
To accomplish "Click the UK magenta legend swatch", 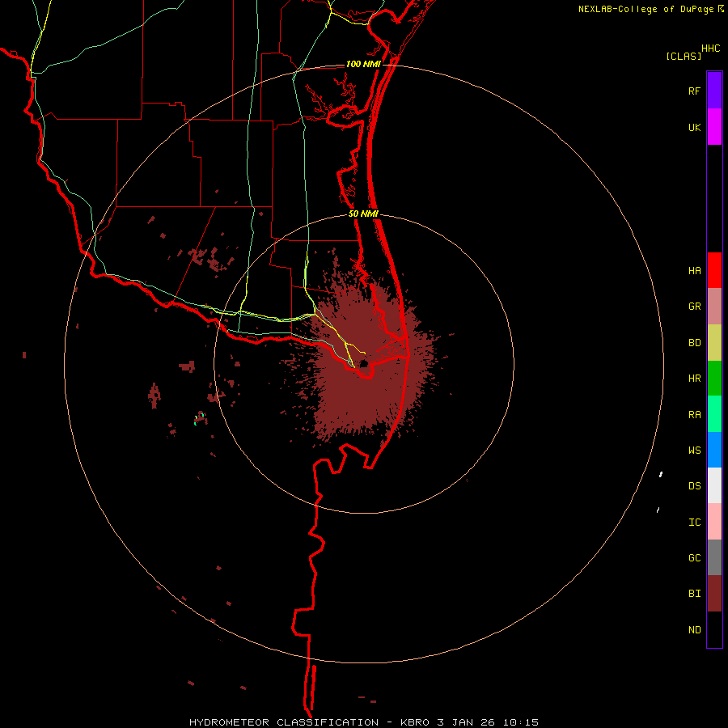I will click(714, 127).
